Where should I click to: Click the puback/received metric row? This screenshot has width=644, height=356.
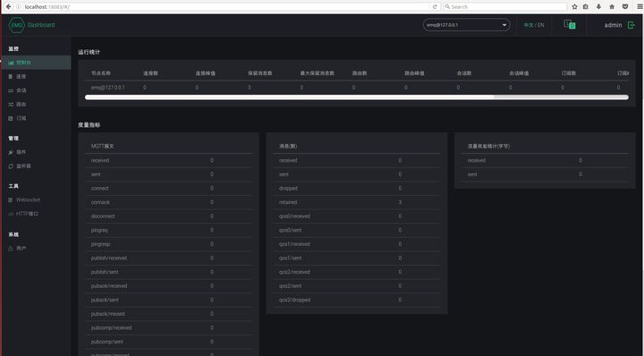pos(169,286)
